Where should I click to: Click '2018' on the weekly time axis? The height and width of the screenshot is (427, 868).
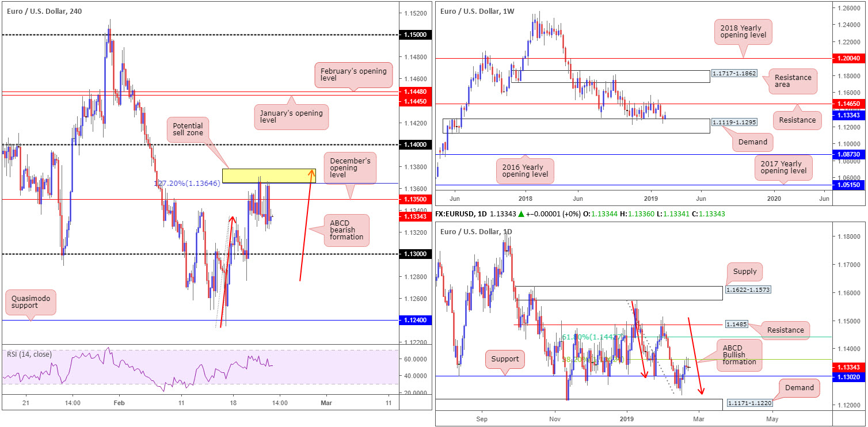[524, 199]
